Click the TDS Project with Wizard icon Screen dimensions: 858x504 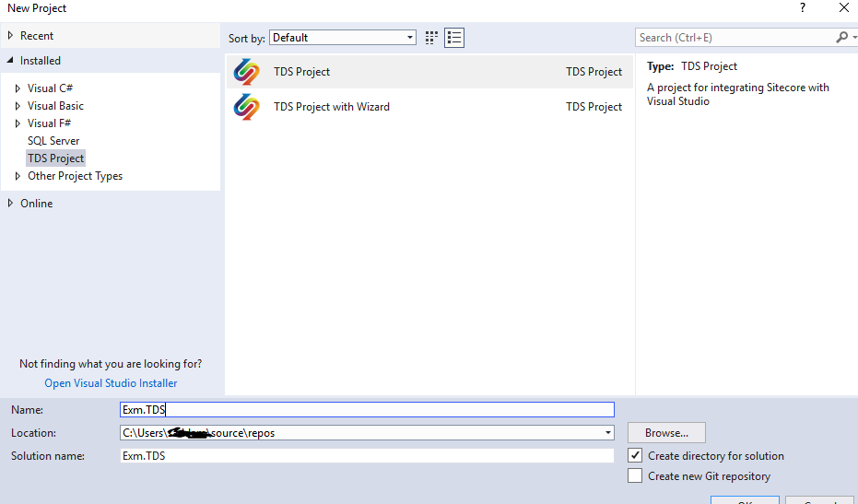[246, 107]
